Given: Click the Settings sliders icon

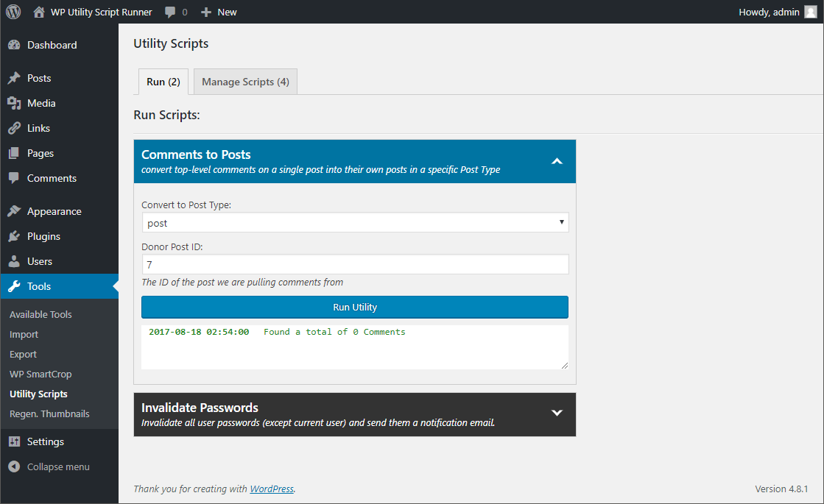Looking at the screenshot, I should (14, 441).
